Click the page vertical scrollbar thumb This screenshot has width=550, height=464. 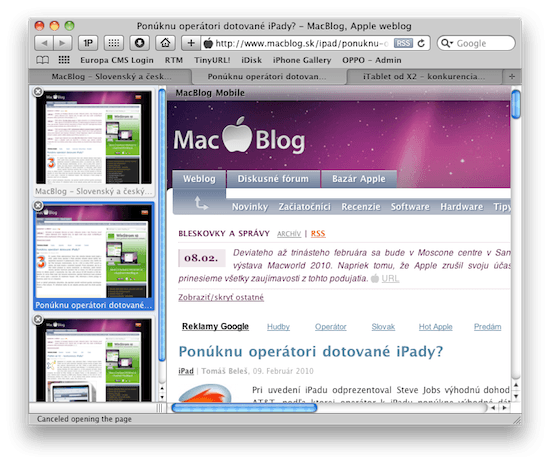point(516,105)
